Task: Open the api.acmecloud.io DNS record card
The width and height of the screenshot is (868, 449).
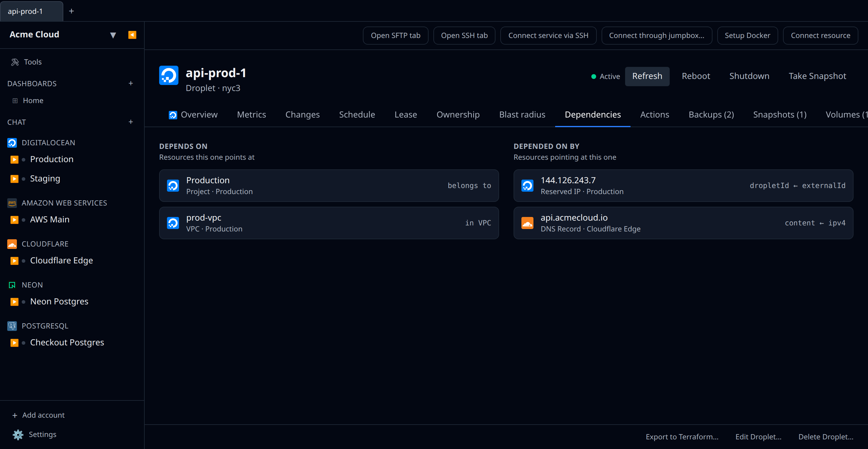Action: pos(683,223)
